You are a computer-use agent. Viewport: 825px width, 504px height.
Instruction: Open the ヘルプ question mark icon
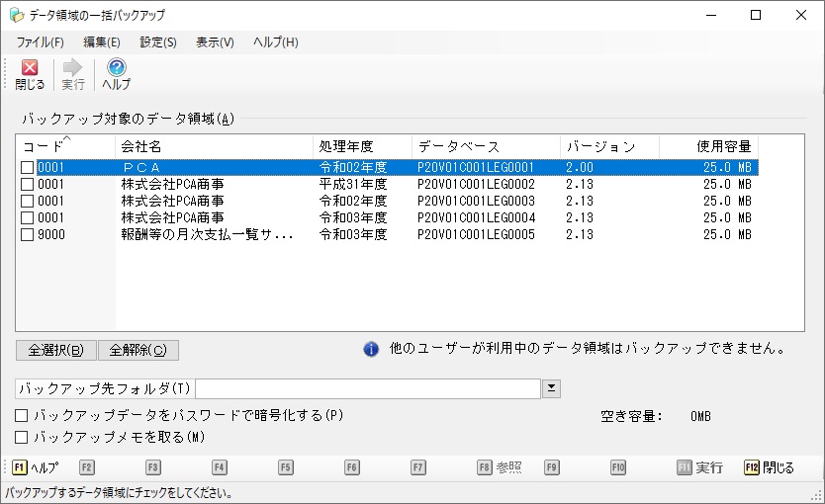117,68
